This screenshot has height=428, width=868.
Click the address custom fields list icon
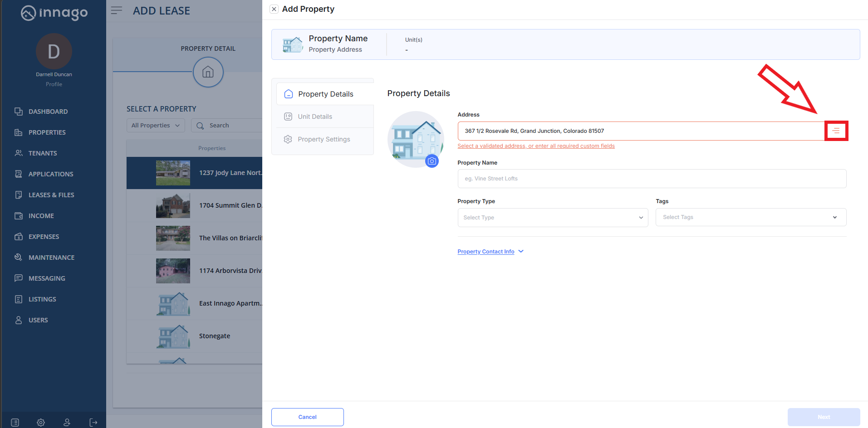[836, 131]
